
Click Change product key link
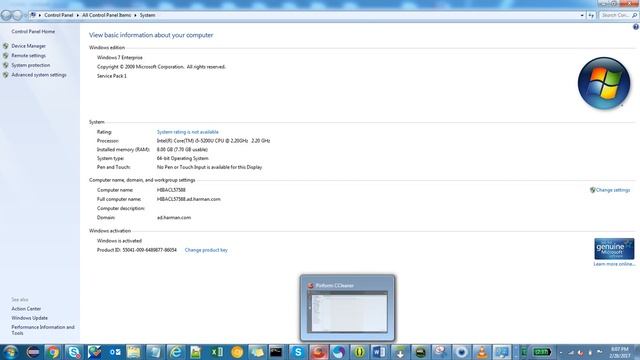point(206,250)
